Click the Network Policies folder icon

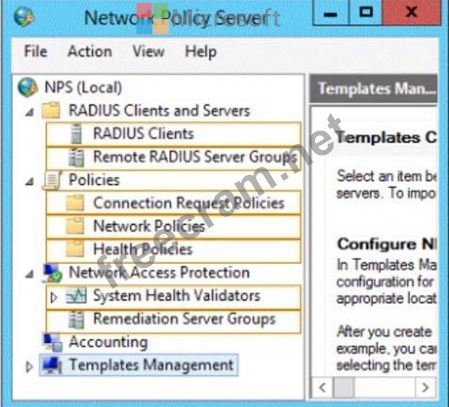[x=75, y=226]
